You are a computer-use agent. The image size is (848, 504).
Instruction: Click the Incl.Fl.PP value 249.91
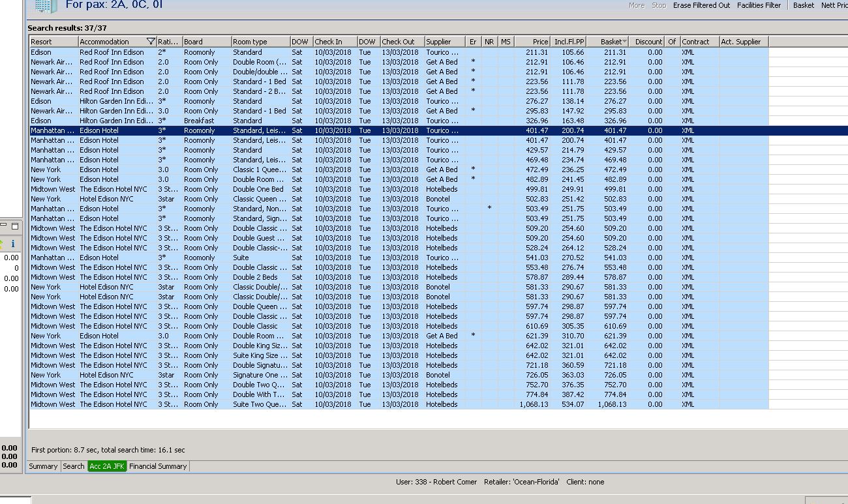569,189
